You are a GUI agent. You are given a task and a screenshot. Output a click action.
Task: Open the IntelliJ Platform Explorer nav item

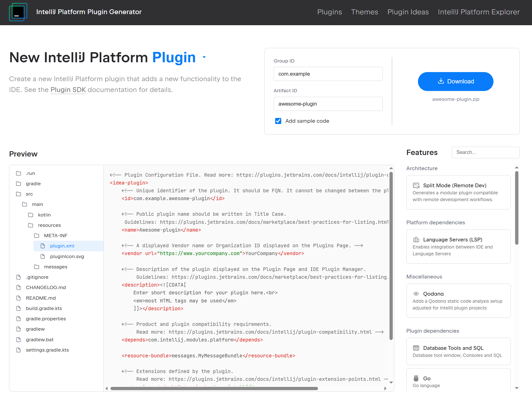coord(479,12)
